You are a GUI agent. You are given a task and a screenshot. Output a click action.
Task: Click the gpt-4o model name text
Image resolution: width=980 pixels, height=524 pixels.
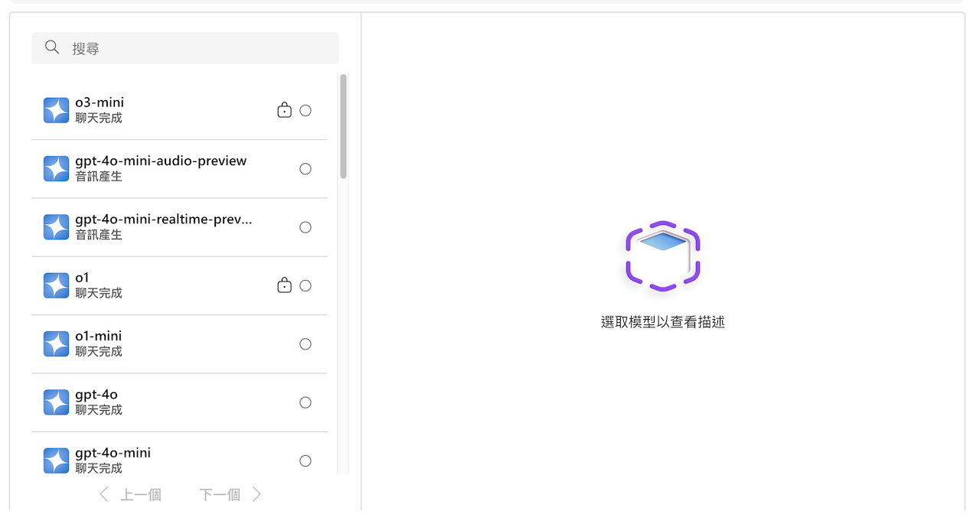(x=96, y=395)
